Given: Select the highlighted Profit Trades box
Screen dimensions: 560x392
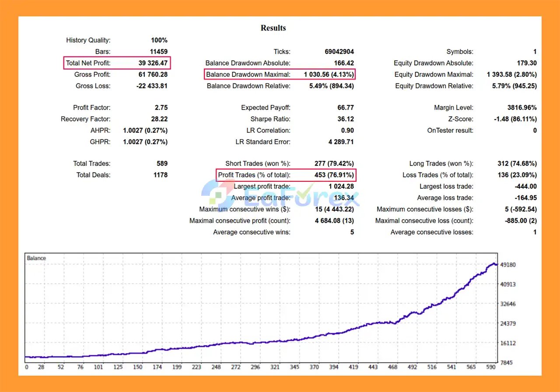Looking at the screenshot, I should (286, 175).
